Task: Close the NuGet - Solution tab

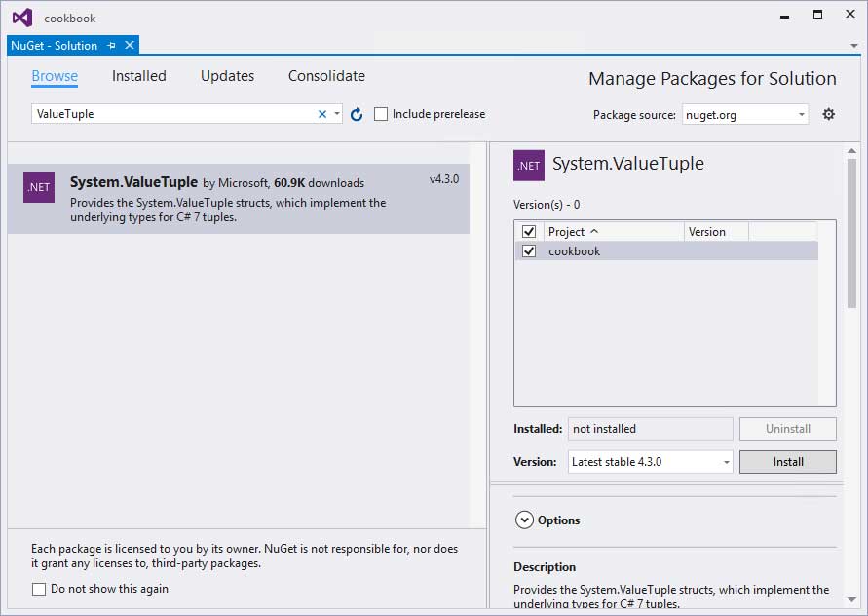Action: point(130,46)
